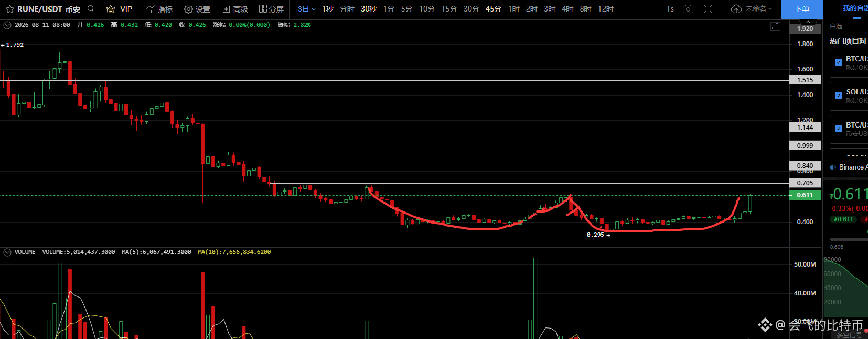The image size is (868, 339).
Task: Click the 1s refresh rate label
Action: pos(670,9)
